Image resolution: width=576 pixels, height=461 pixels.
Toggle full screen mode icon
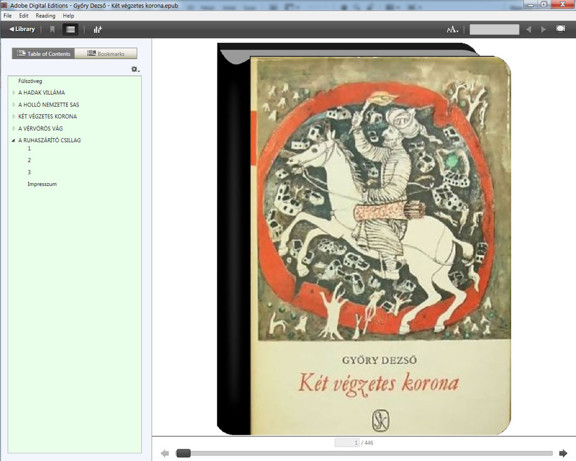coord(561,29)
